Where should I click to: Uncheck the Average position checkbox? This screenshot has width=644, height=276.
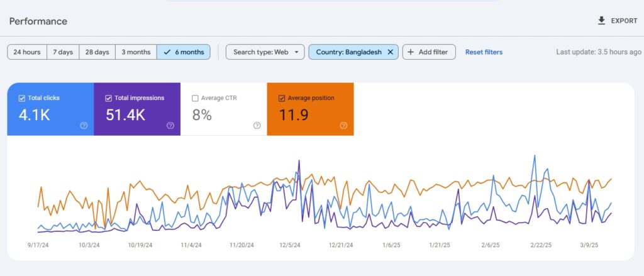click(x=282, y=98)
